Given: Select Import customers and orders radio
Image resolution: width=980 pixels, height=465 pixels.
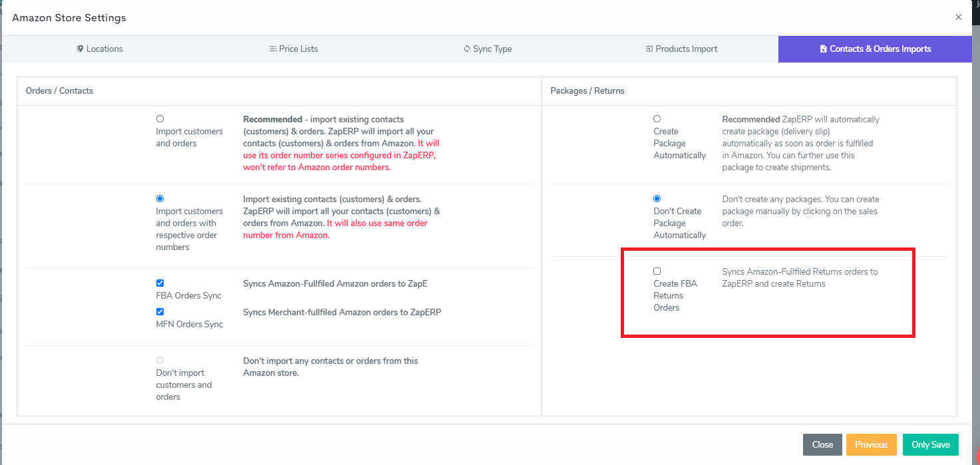Looking at the screenshot, I should 160,119.
